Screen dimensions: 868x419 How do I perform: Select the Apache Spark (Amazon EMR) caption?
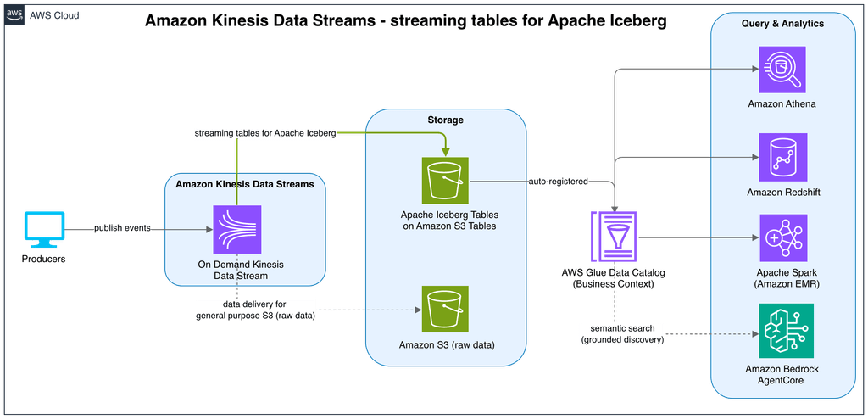786,279
